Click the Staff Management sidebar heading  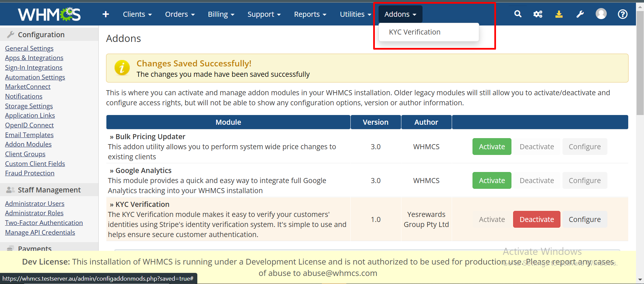point(49,190)
